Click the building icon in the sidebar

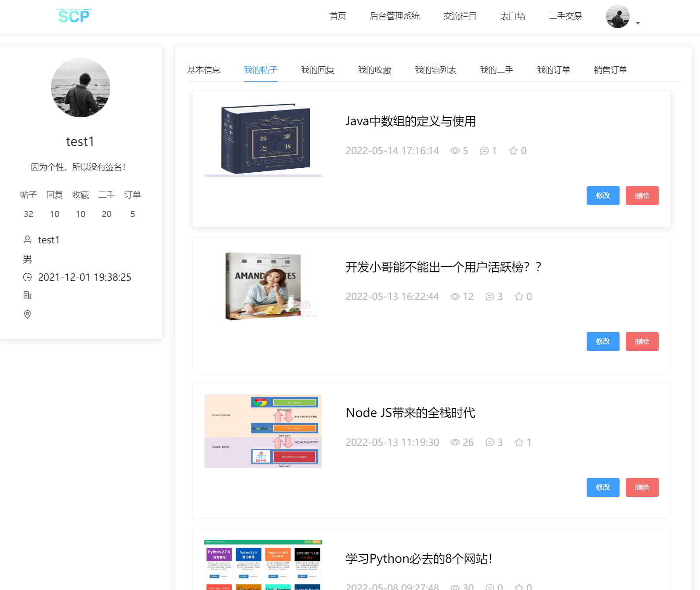coord(27,295)
